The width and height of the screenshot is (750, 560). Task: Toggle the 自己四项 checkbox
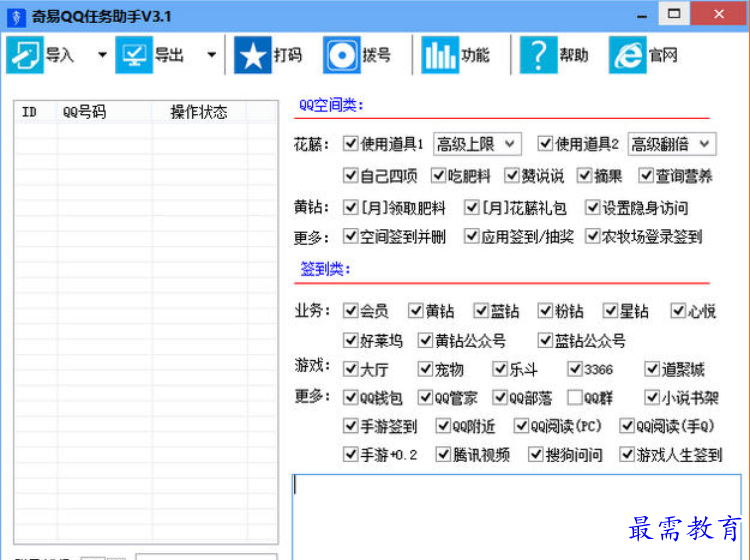tap(350, 176)
